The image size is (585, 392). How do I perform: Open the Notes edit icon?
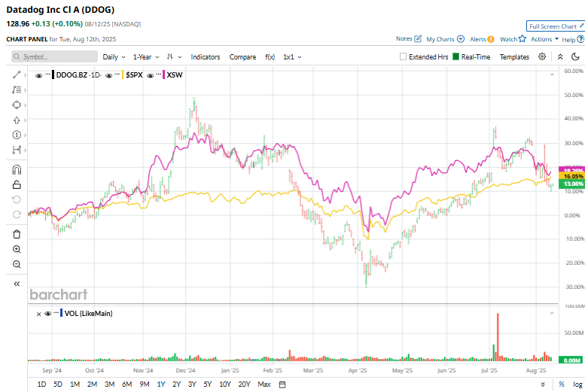(x=418, y=39)
